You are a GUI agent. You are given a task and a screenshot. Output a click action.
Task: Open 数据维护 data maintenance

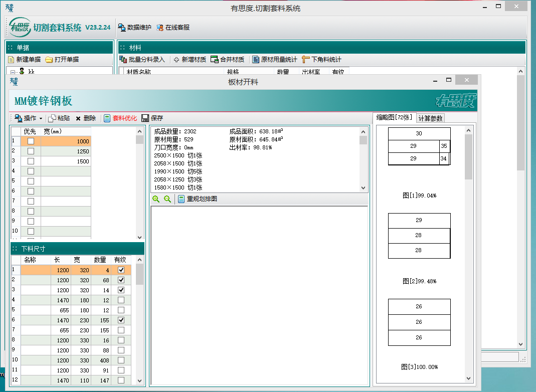[x=122, y=28]
